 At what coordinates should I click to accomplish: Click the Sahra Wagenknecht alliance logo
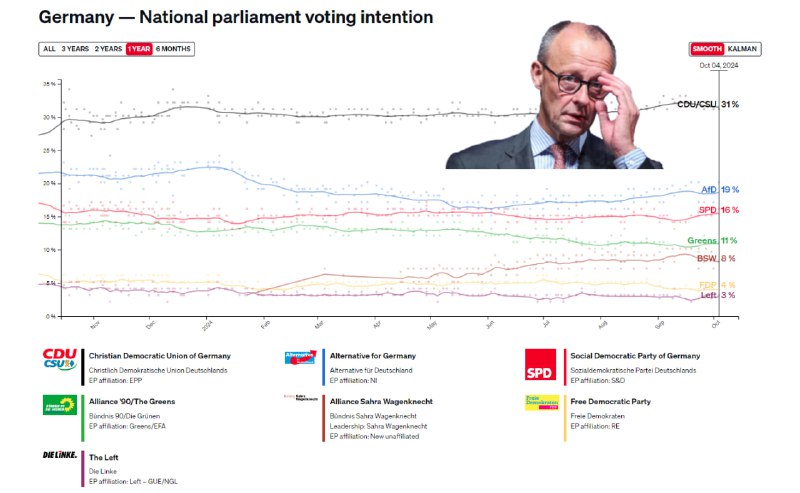(301, 398)
